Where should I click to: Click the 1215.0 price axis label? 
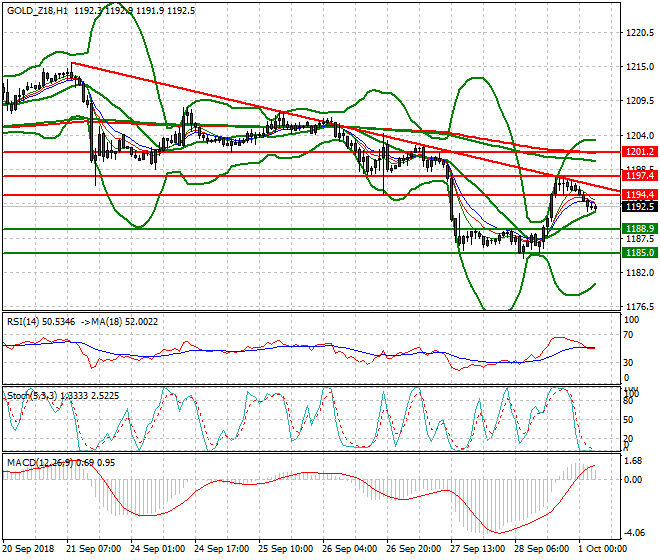637,67
